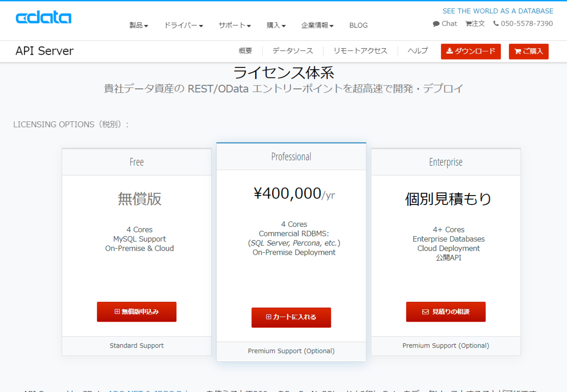The height and width of the screenshot is (392, 567).
Task: Click the 個別見積もり heading text
Action: click(448, 199)
